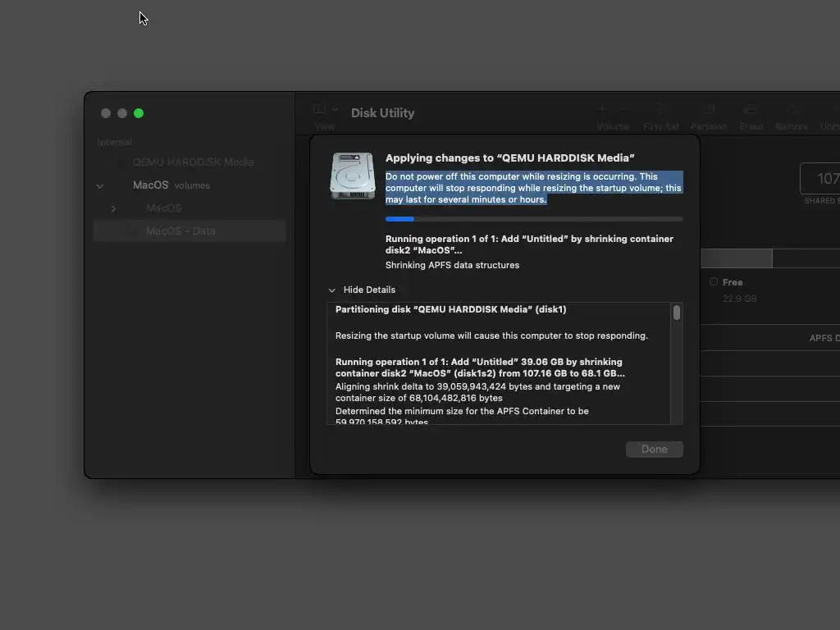Click the minus Volume remove icon
This screenshot has width=840, height=630.
pos(623,109)
